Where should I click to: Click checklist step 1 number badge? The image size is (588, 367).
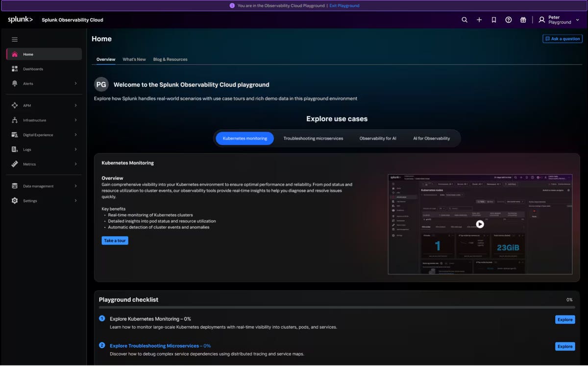click(x=102, y=318)
